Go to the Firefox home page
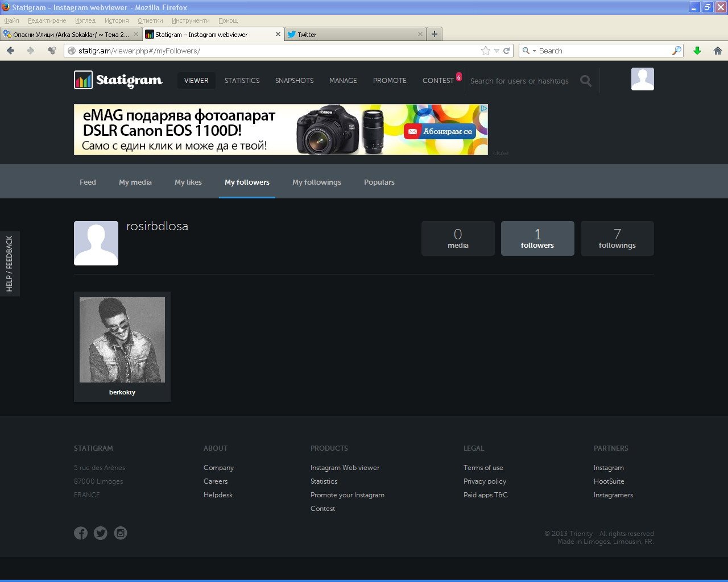 point(717,51)
